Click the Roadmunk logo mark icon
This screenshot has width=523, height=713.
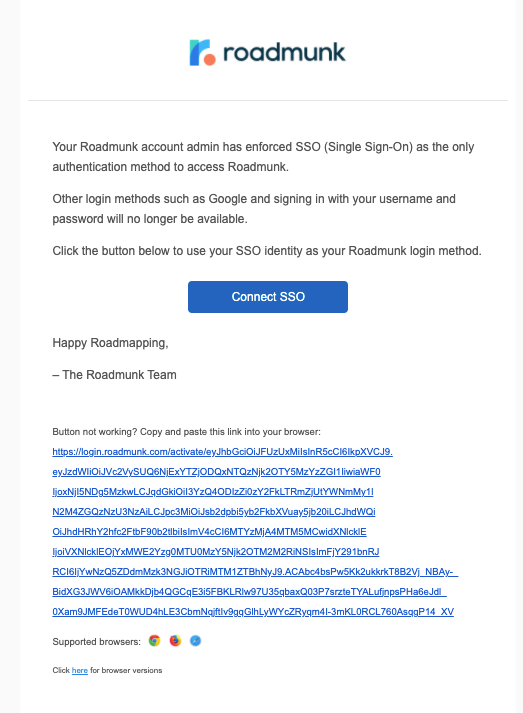(x=202, y=52)
